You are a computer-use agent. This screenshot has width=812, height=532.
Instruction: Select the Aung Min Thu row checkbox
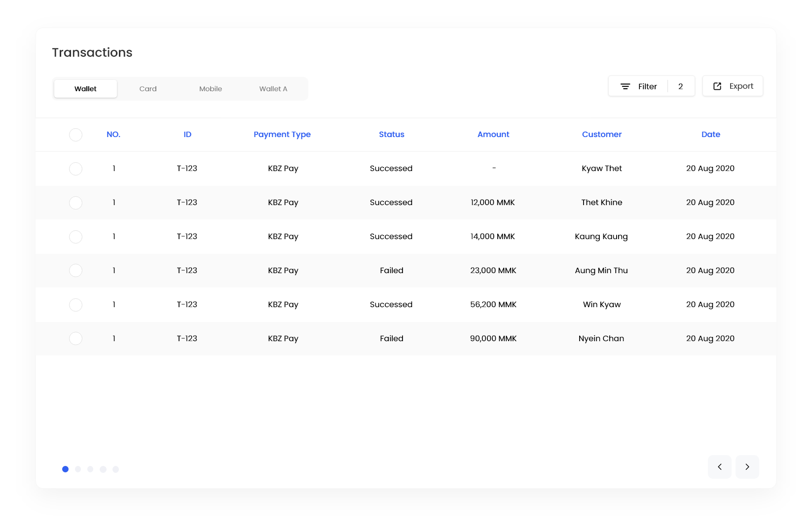coord(75,270)
